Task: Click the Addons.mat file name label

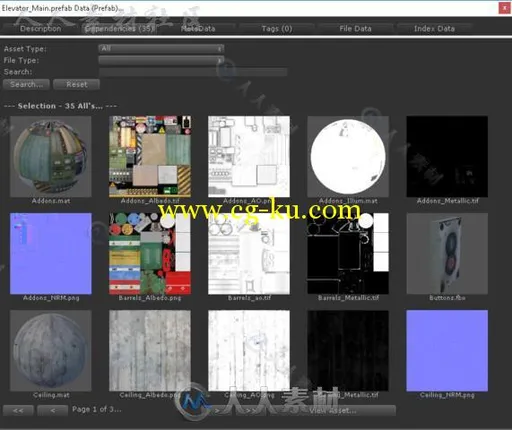Action: (x=51, y=201)
